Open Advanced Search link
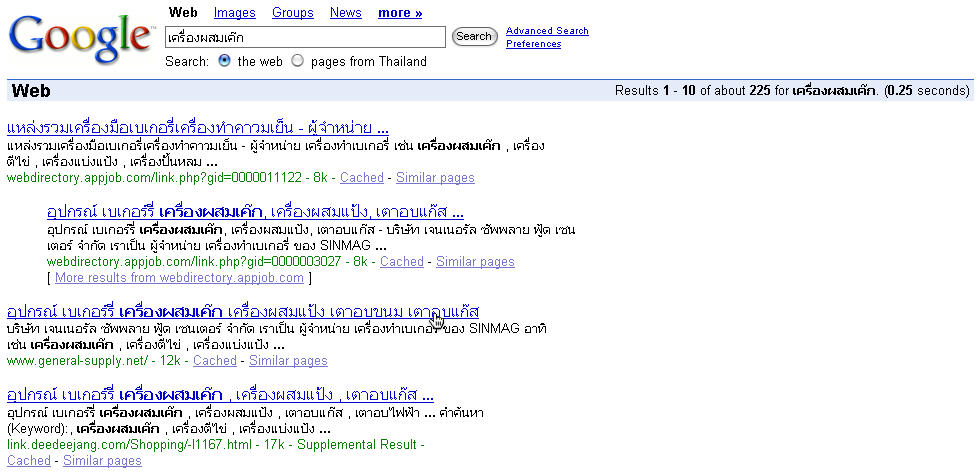 (547, 31)
